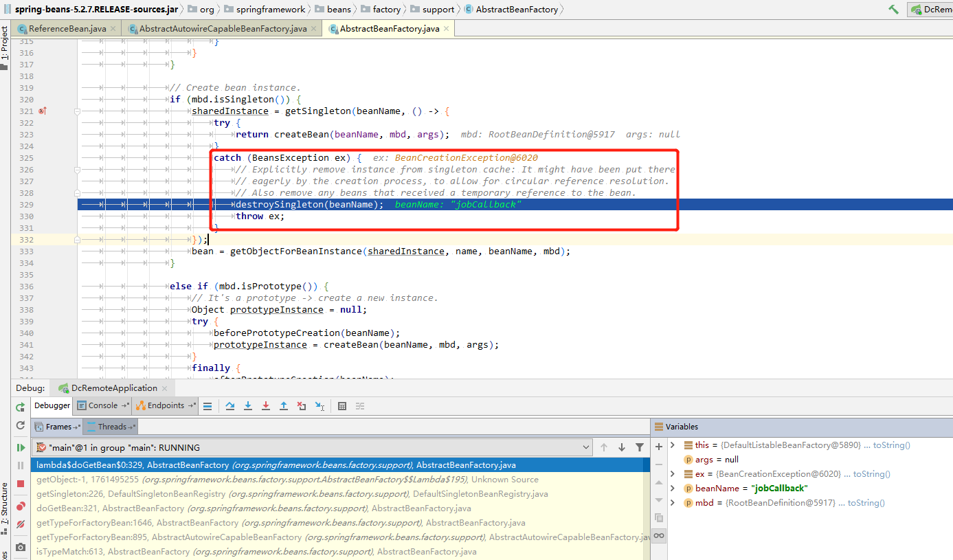Viewport: 953px width, 560px height.
Task: Add a new watch with the plus icon
Action: 659,446
